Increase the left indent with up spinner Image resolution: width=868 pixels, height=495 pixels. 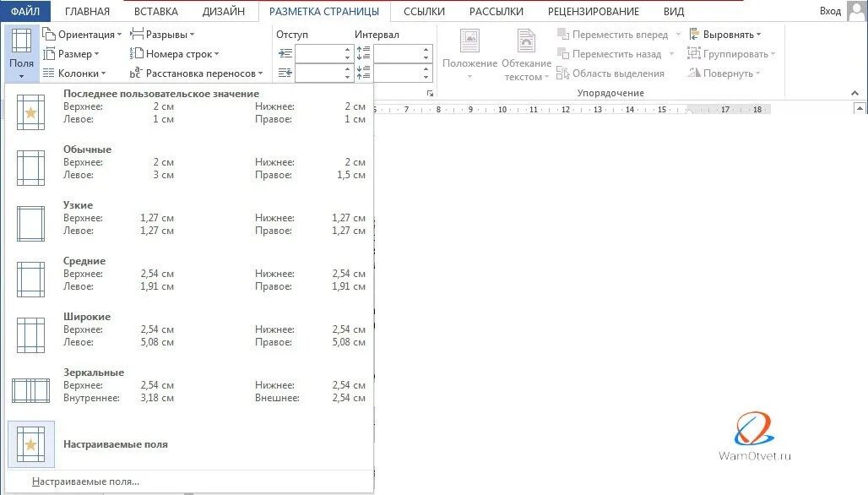(x=348, y=49)
